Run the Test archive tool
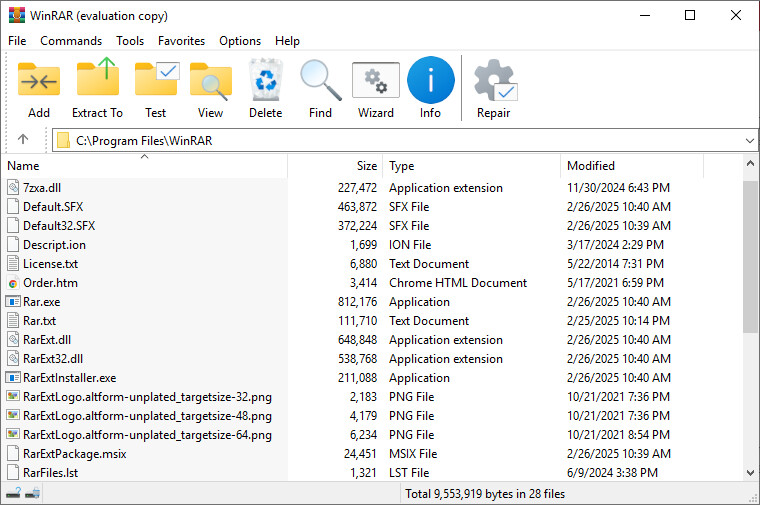 155,82
